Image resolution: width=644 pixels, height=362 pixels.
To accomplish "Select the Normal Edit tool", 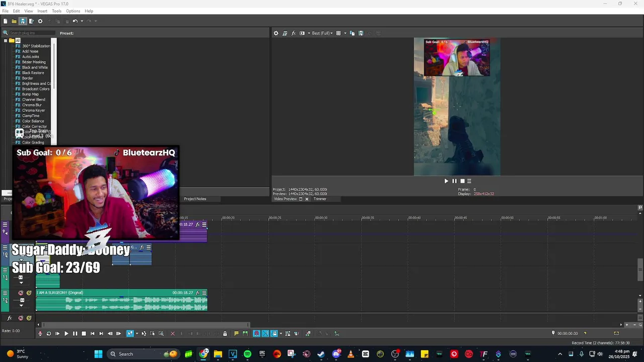I will tap(129, 333).
